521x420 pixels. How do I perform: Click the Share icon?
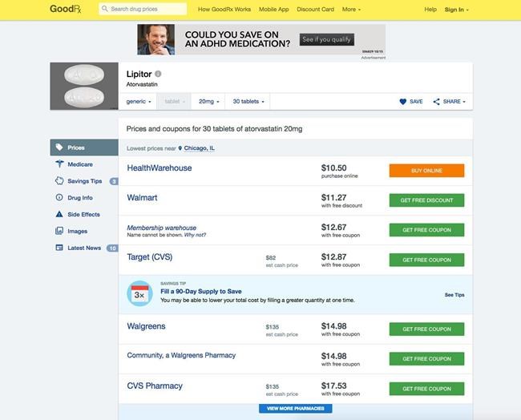(437, 102)
